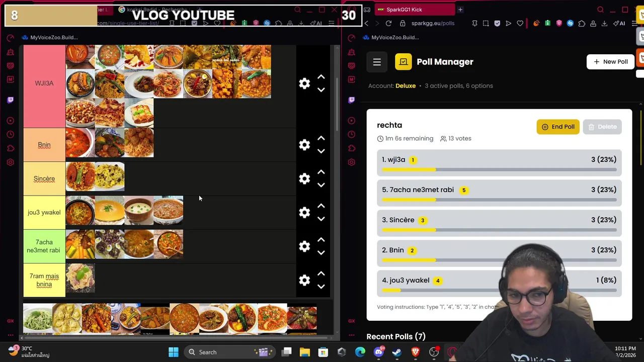Click the New Poll button
The width and height of the screenshot is (644, 362).
click(x=610, y=62)
